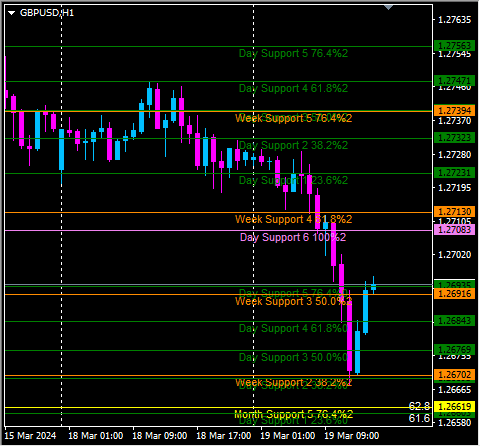Click the '18 Mar 17:00' time label
The height and width of the screenshot is (447, 480).
[x=224, y=436]
